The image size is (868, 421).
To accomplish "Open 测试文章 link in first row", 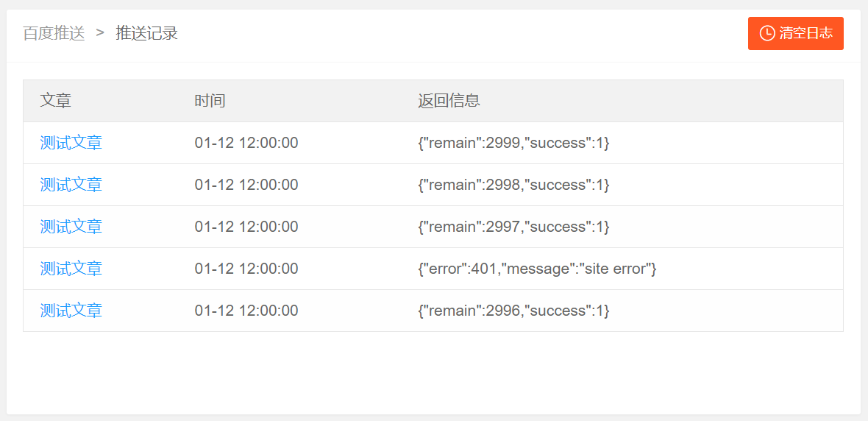I will click(x=71, y=143).
